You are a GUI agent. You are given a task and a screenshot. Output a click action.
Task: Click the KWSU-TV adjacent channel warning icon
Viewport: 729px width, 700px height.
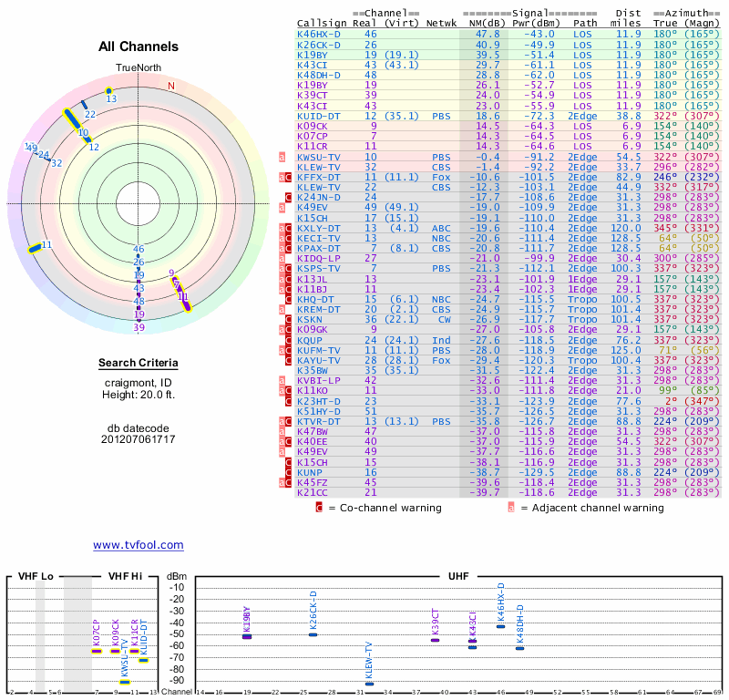click(282, 157)
